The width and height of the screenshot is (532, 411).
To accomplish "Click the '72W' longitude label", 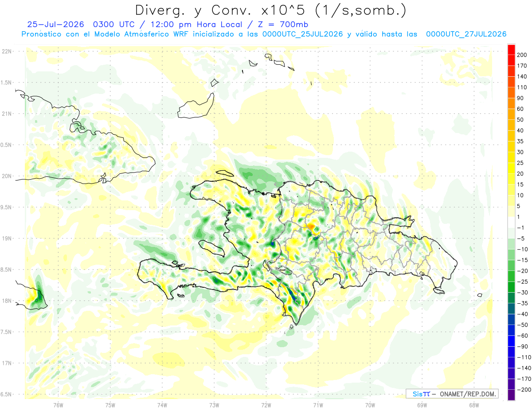I will [x=266, y=405].
